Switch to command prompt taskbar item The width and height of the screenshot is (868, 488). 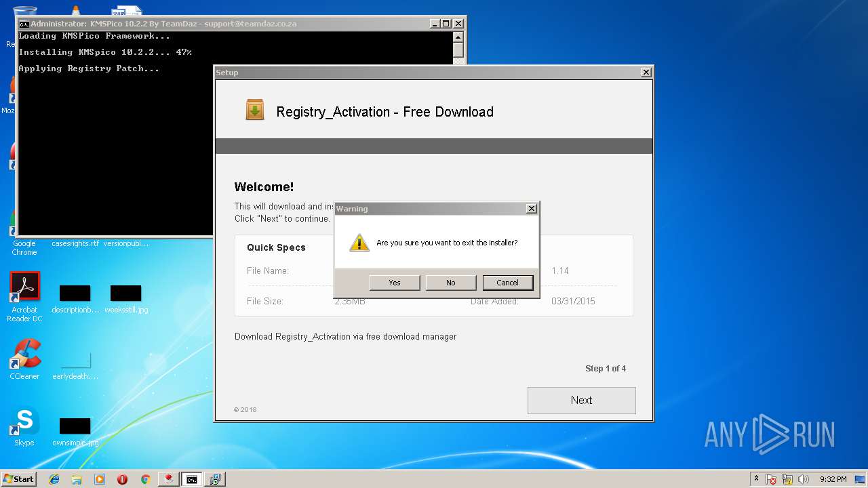(192, 479)
